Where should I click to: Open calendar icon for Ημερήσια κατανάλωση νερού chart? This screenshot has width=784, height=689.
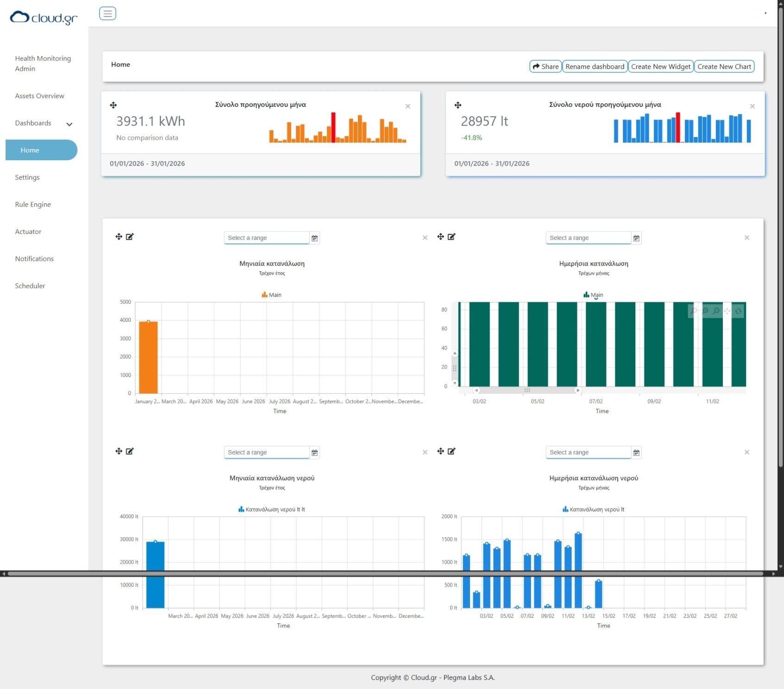point(636,452)
